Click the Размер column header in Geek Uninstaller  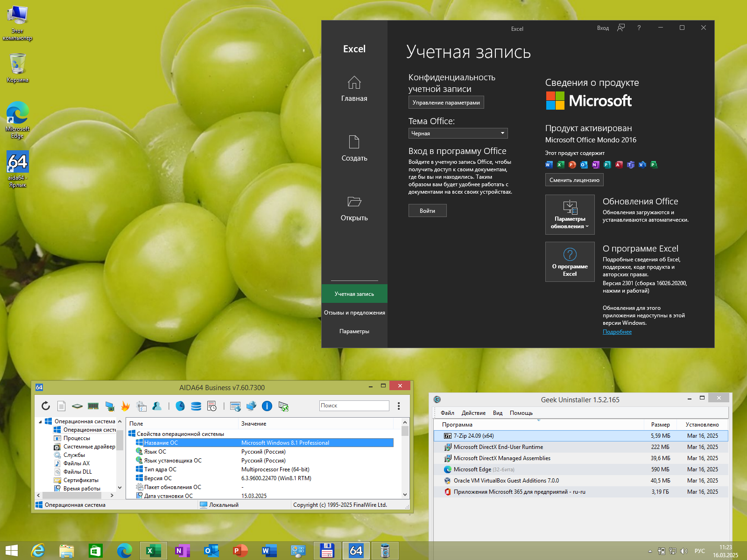660,425
